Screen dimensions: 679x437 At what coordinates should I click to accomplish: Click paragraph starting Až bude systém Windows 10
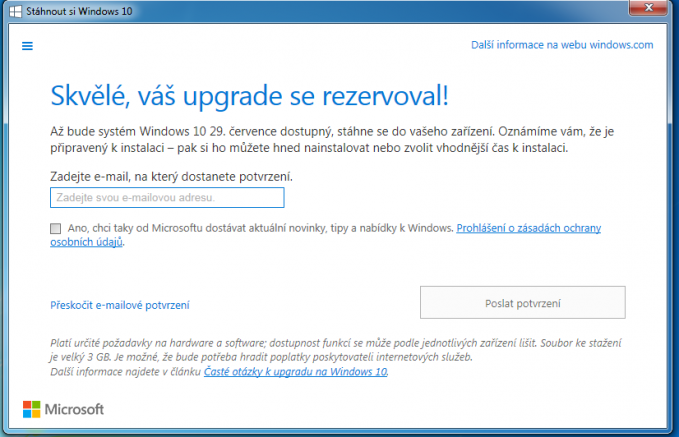(x=332, y=139)
